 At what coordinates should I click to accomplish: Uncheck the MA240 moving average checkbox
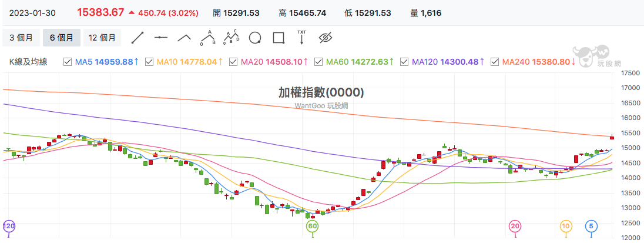[495, 62]
